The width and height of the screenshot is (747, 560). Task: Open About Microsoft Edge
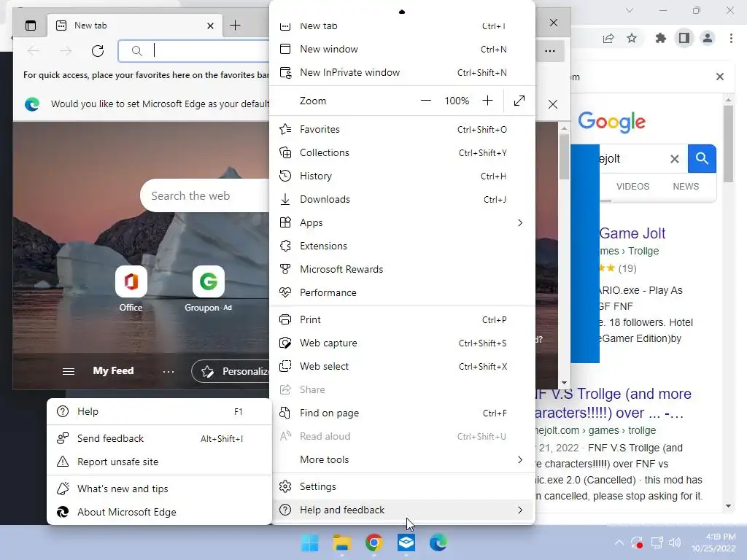tap(159, 512)
